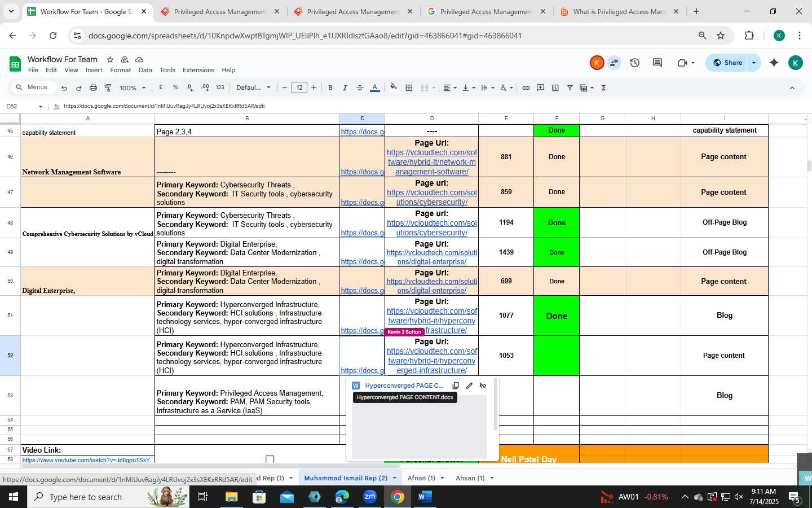Redo the action in the toolbar
This screenshot has height=508, width=812.
[x=79, y=88]
